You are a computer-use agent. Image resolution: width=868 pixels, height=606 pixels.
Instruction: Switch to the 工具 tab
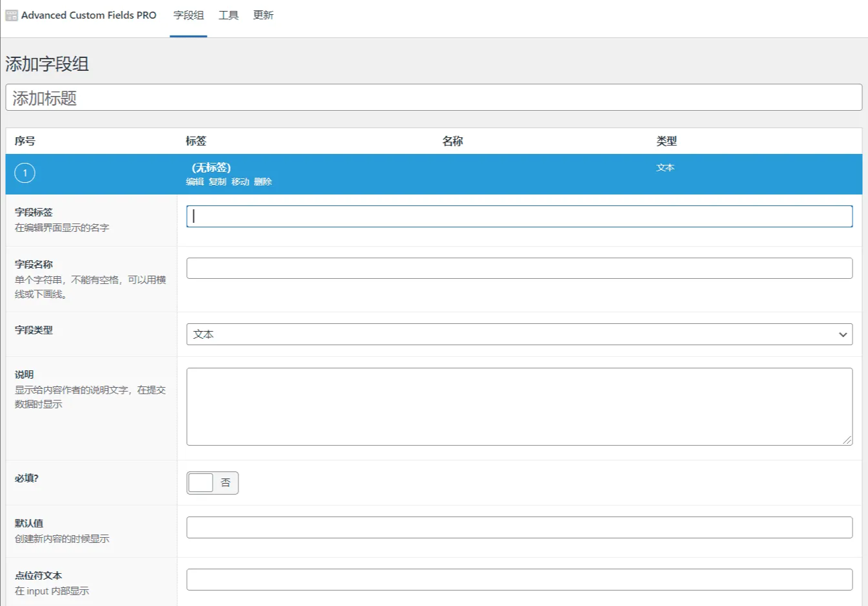(x=228, y=15)
